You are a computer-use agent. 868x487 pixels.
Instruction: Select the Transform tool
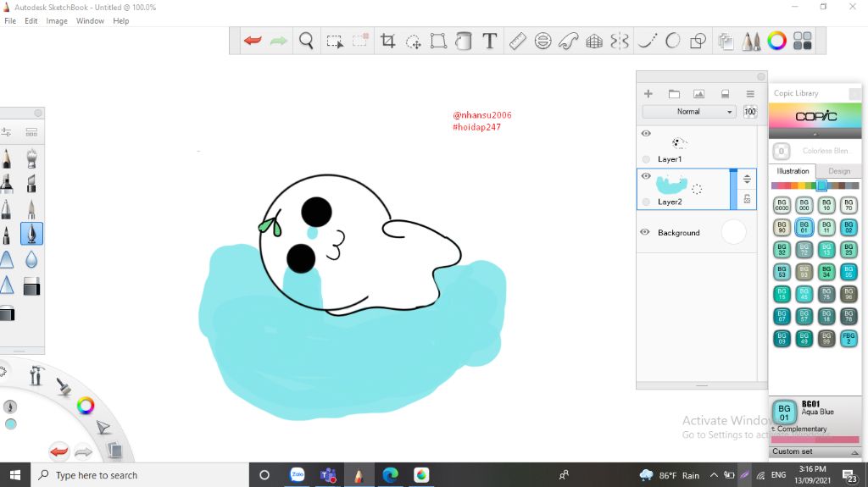[x=438, y=41]
